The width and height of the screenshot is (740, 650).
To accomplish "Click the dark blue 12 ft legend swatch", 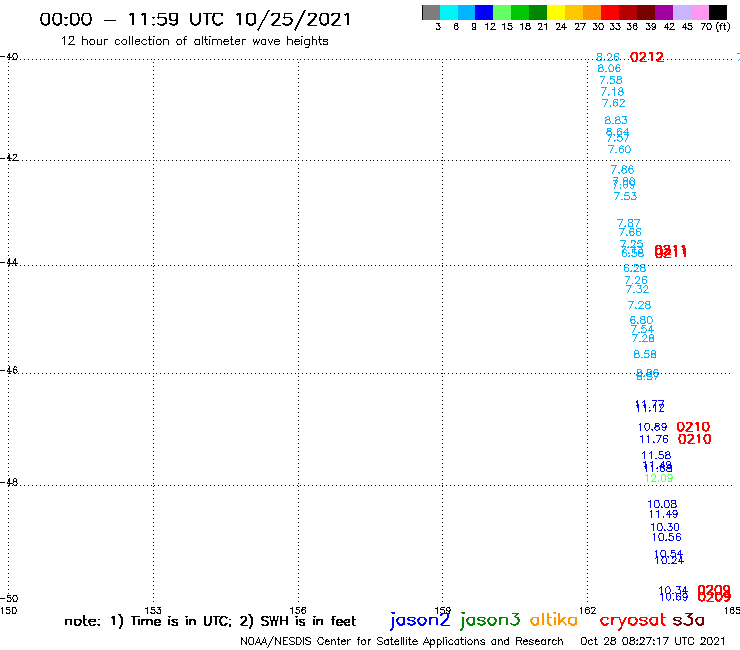I will (484, 12).
